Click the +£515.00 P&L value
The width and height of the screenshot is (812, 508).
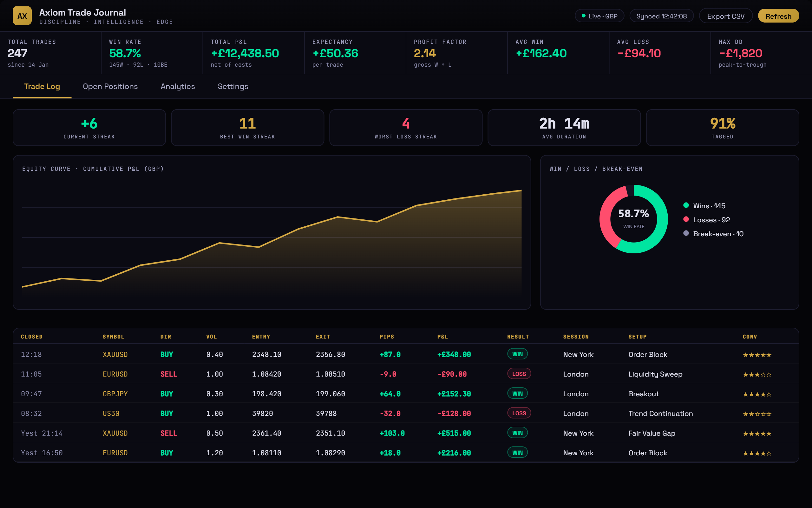pyautogui.click(x=454, y=433)
